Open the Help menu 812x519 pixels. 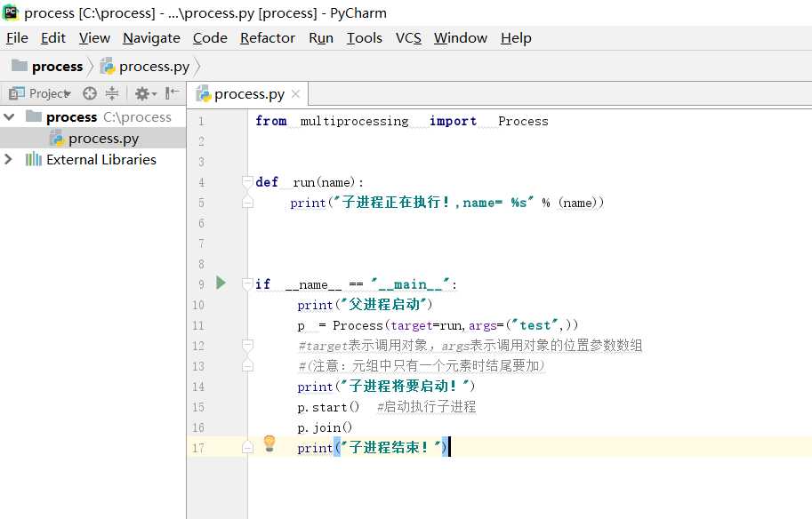point(516,38)
